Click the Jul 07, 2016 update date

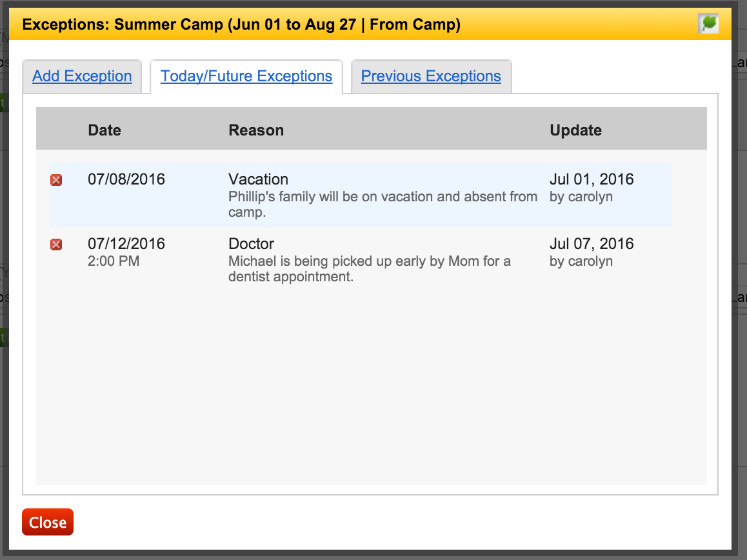[592, 243]
